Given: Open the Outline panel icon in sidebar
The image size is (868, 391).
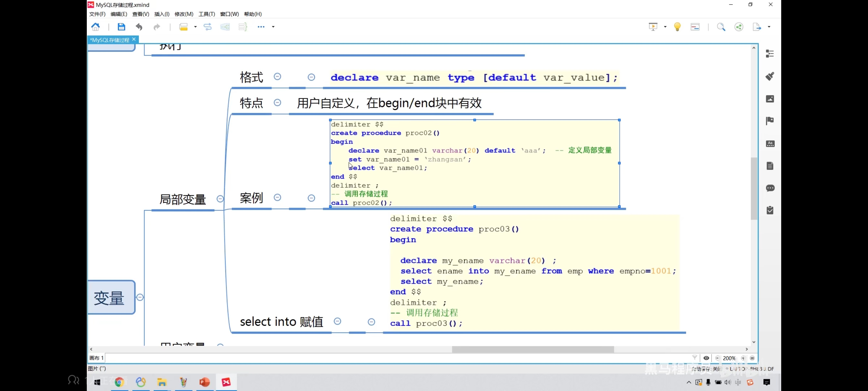Looking at the screenshot, I should pos(770,54).
